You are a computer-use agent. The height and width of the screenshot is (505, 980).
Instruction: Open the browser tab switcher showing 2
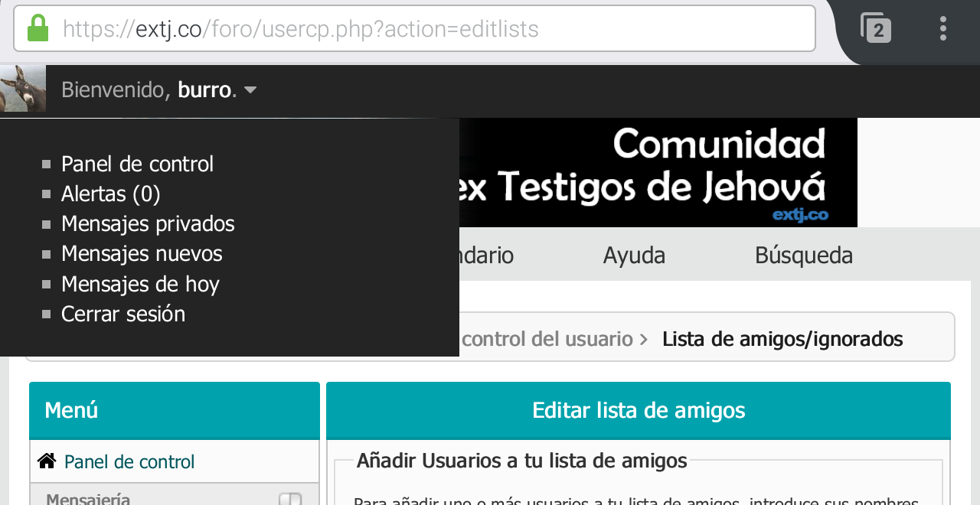tap(876, 28)
